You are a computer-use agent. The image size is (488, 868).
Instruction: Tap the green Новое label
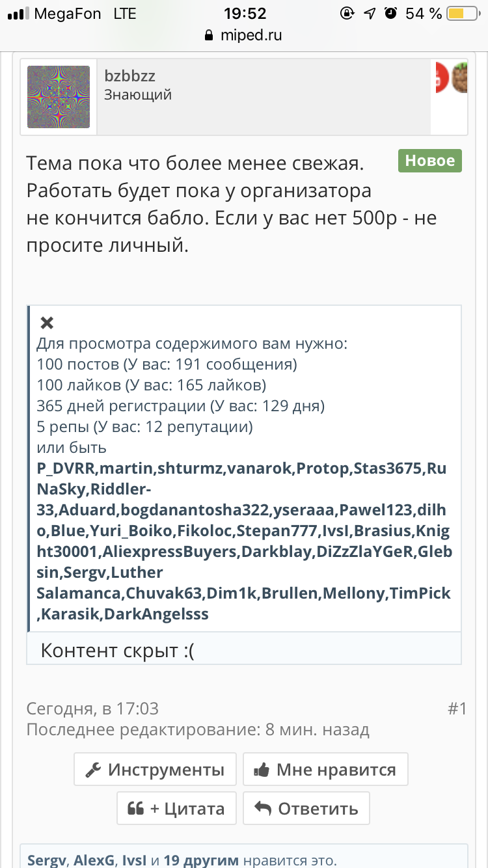[x=430, y=161]
